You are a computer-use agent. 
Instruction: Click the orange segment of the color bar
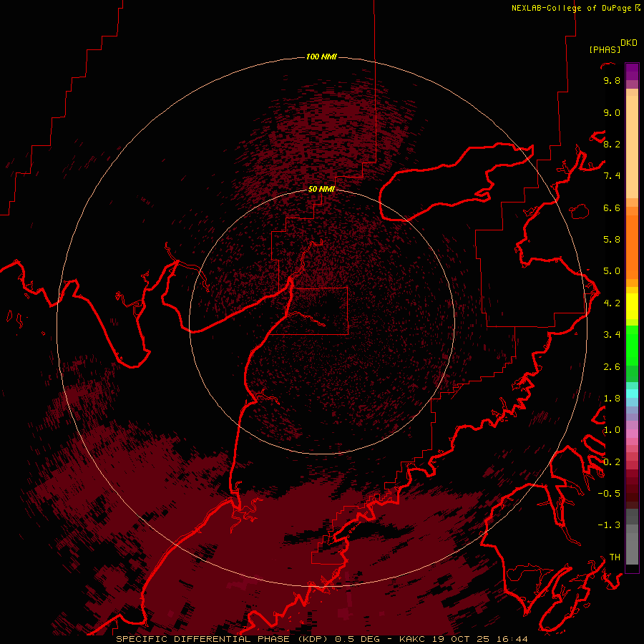(632, 247)
